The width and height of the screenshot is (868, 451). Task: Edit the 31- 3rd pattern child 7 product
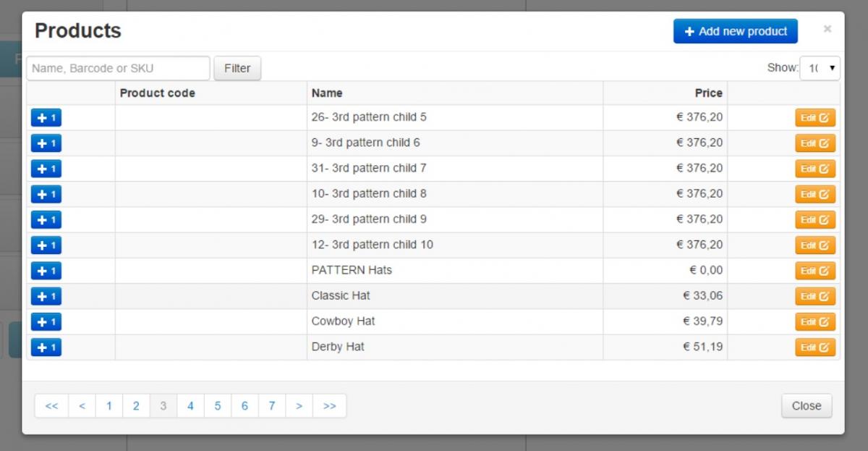[x=815, y=169]
